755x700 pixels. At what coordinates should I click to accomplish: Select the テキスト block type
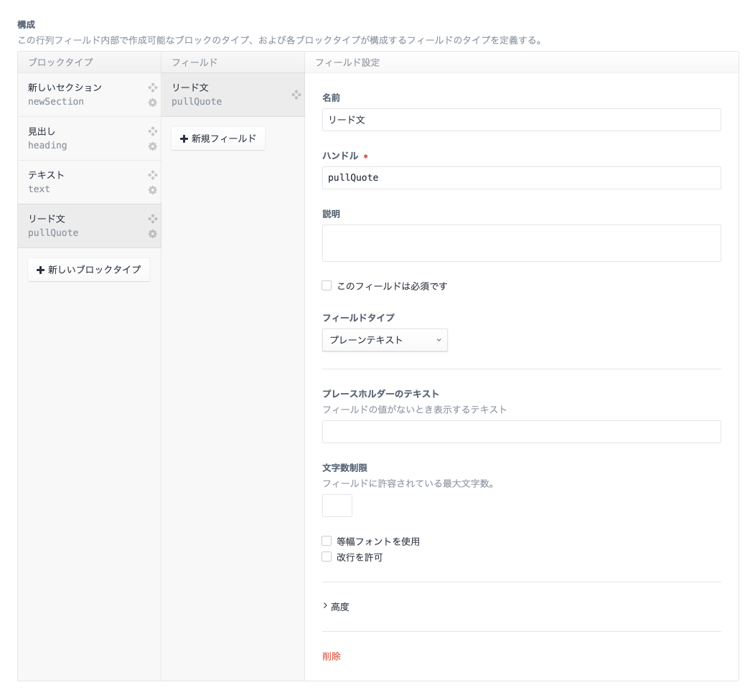click(79, 182)
